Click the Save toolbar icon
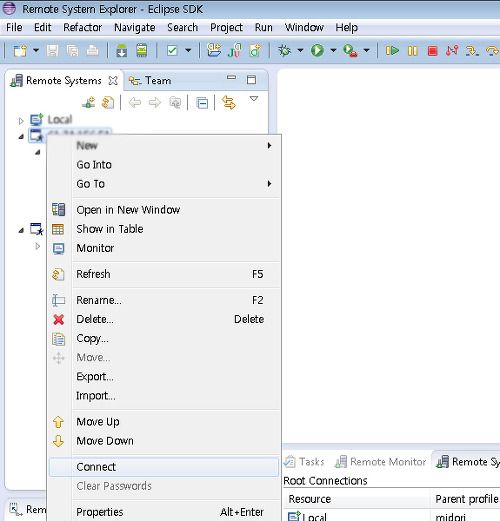This screenshot has width=500, height=521. tap(52, 51)
